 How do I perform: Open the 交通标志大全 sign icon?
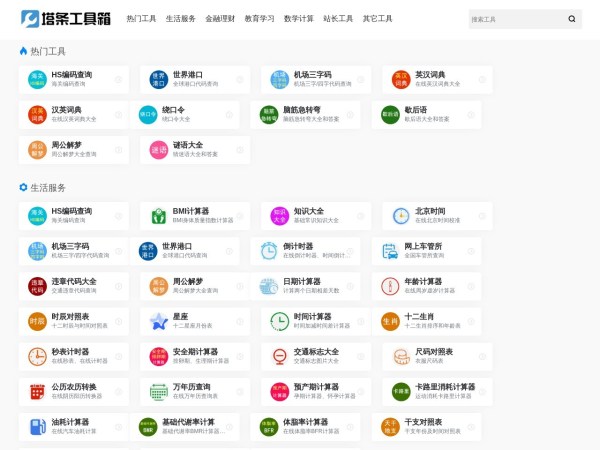coord(279,357)
